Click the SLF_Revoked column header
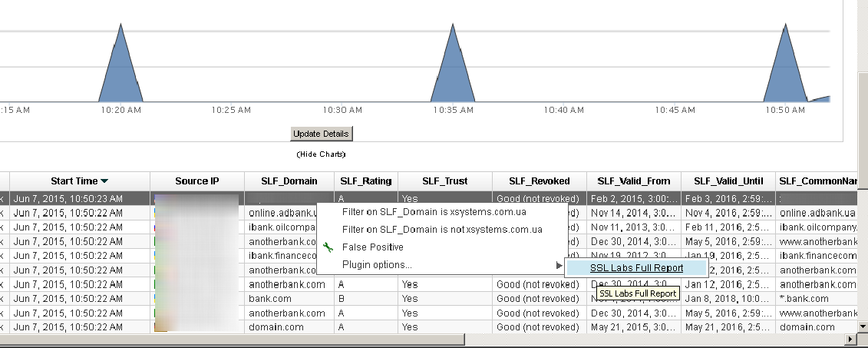Viewport: 868px width, 348px height. tap(539, 181)
